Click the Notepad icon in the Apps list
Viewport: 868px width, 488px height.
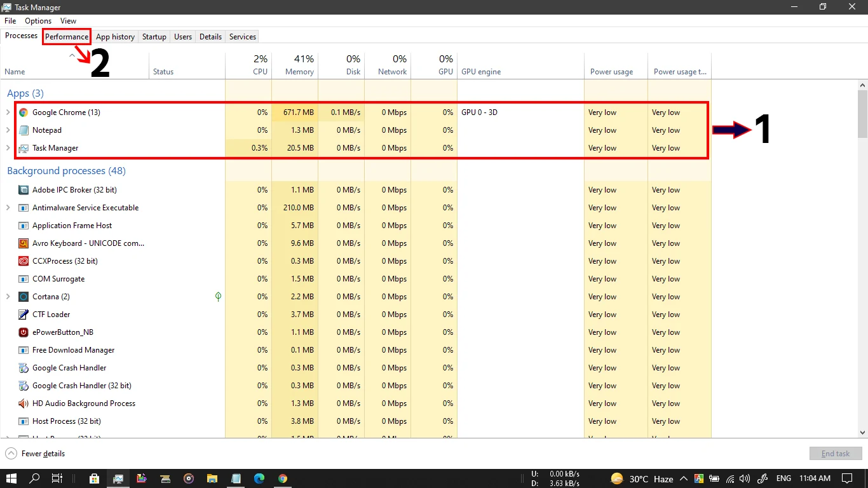pos(24,130)
